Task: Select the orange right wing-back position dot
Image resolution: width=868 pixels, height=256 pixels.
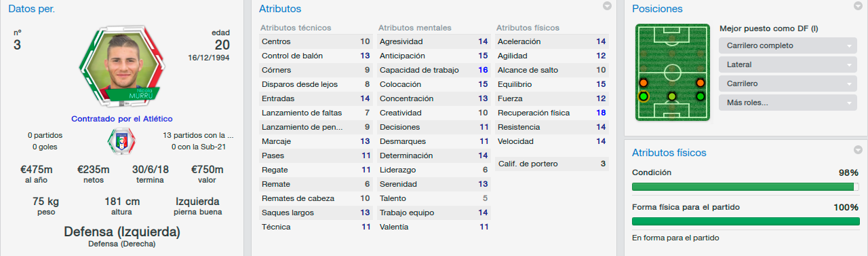Action: tap(701, 82)
